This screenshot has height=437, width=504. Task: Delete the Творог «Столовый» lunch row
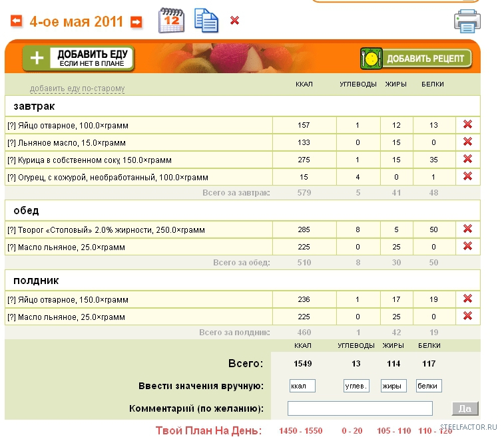(x=467, y=229)
